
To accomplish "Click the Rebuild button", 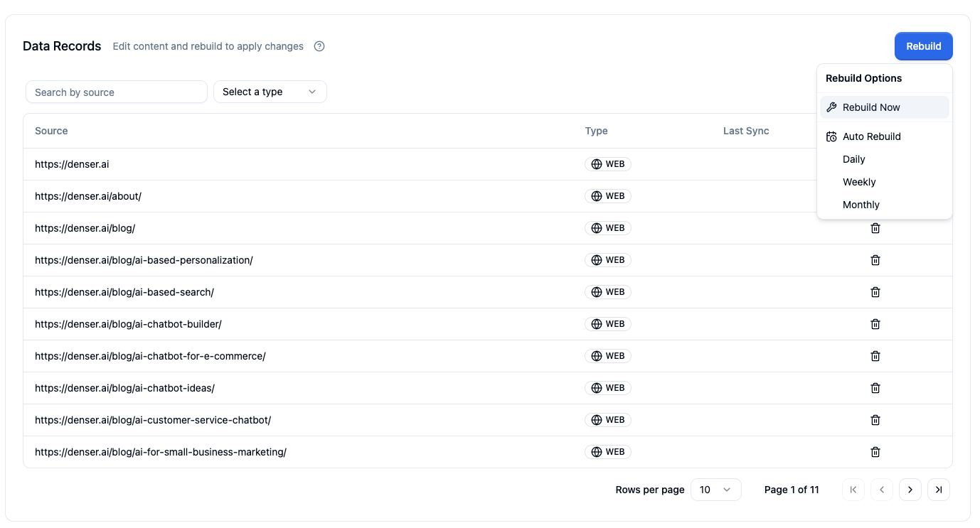I will 923,46.
